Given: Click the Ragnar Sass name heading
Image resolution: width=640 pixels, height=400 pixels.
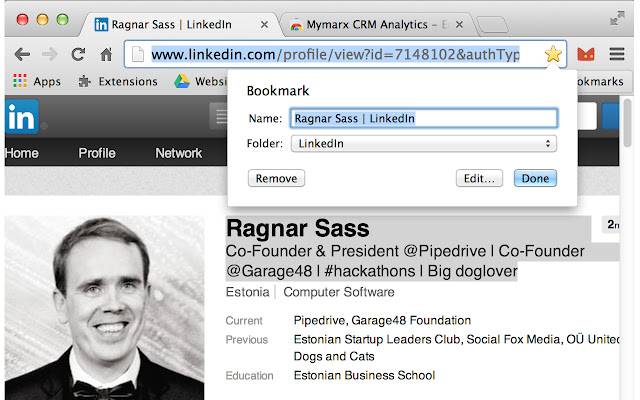Looking at the screenshot, I should 298,228.
